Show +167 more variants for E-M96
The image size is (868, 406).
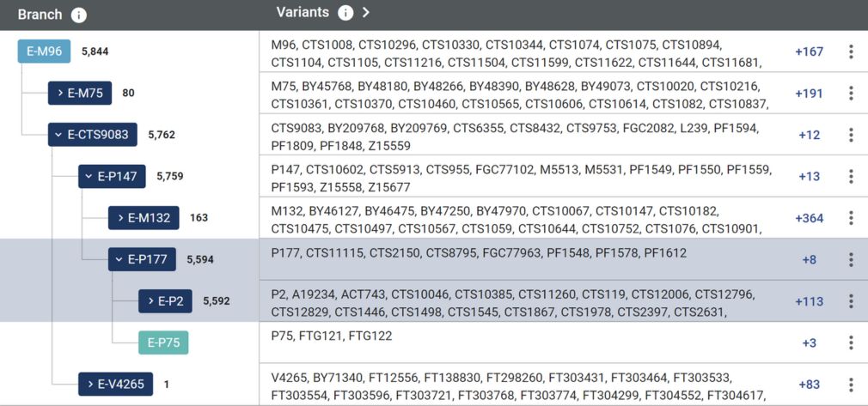pyautogui.click(x=810, y=52)
